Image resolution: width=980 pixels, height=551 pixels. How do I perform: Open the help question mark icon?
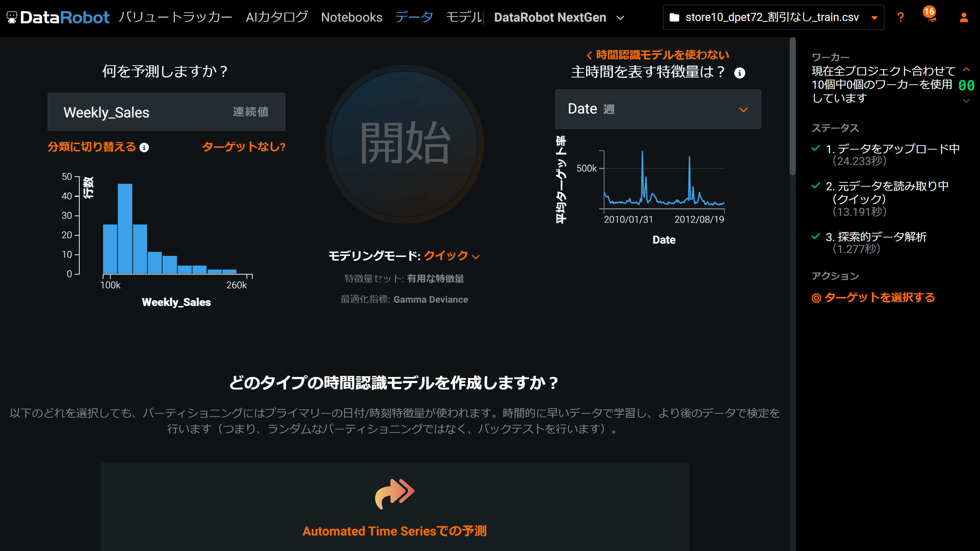(x=900, y=18)
